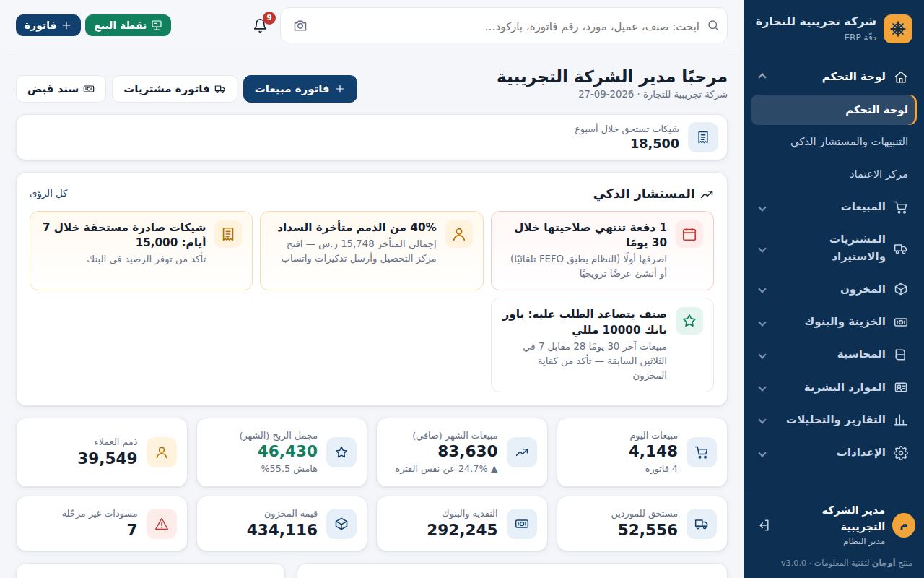The height and width of the screenshot is (578, 924).
Task: Click the truck icon next to المشتريات والاستيراد
Action: pos(900,249)
